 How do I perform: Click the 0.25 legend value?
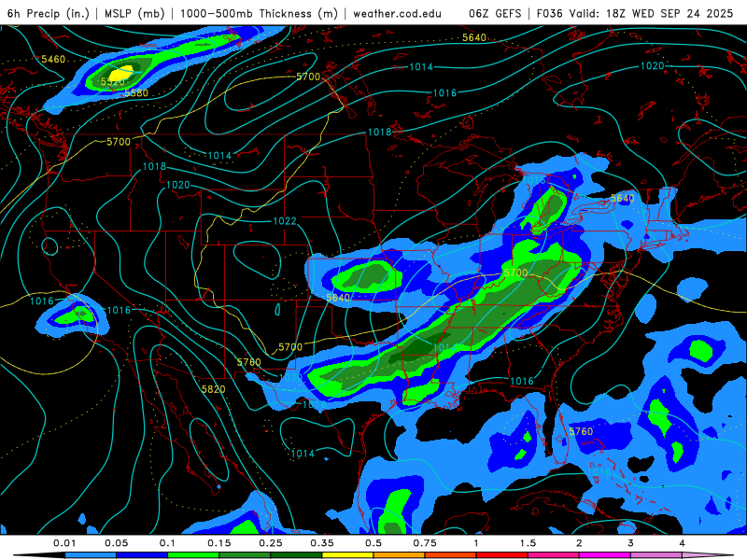click(x=271, y=543)
